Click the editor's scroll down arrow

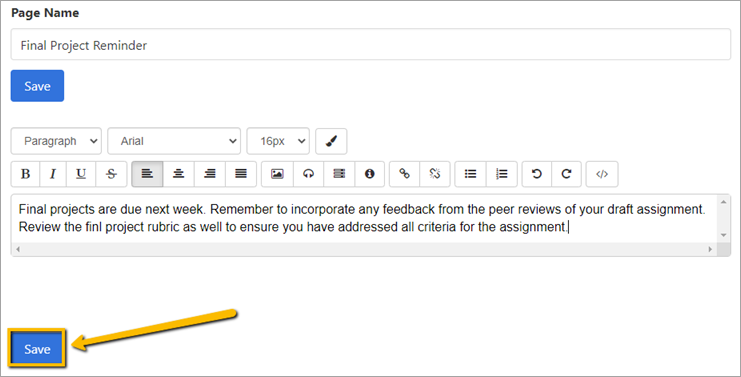(x=724, y=235)
